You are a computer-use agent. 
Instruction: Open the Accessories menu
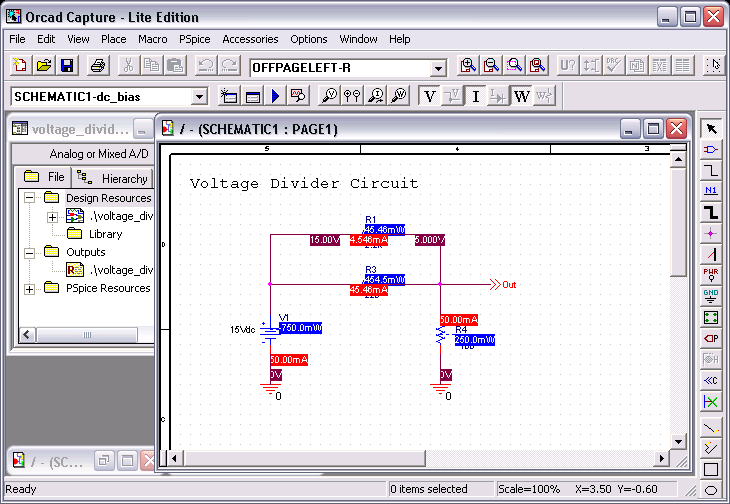coord(250,39)
